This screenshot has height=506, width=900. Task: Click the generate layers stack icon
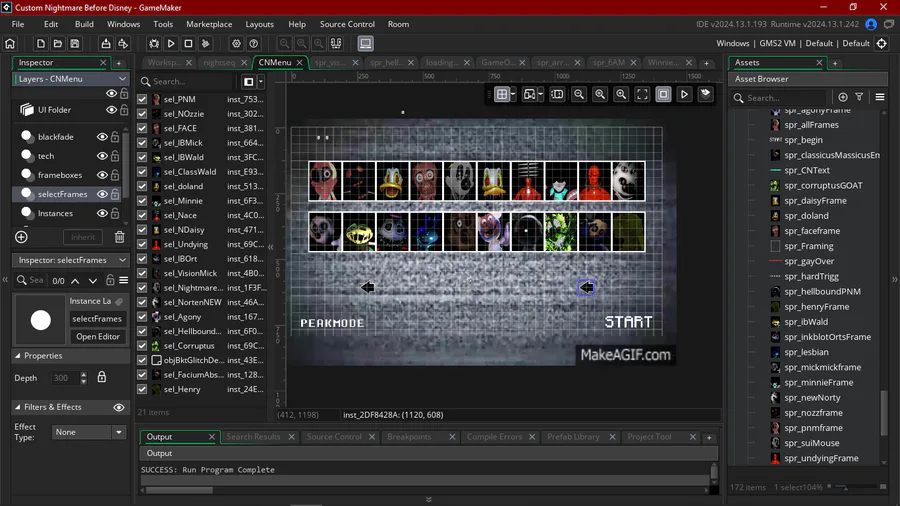705,95
